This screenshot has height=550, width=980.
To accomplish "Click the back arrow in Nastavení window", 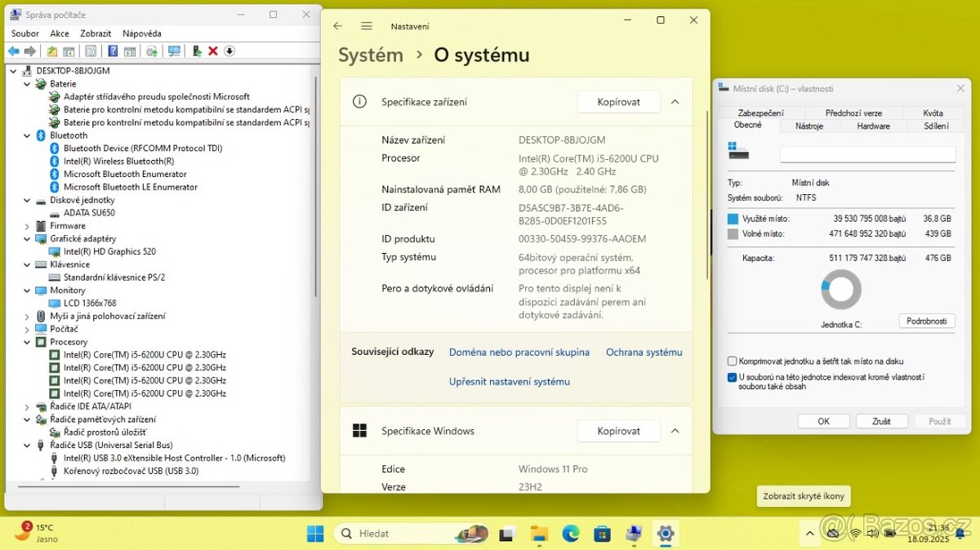I will (338, 26).
